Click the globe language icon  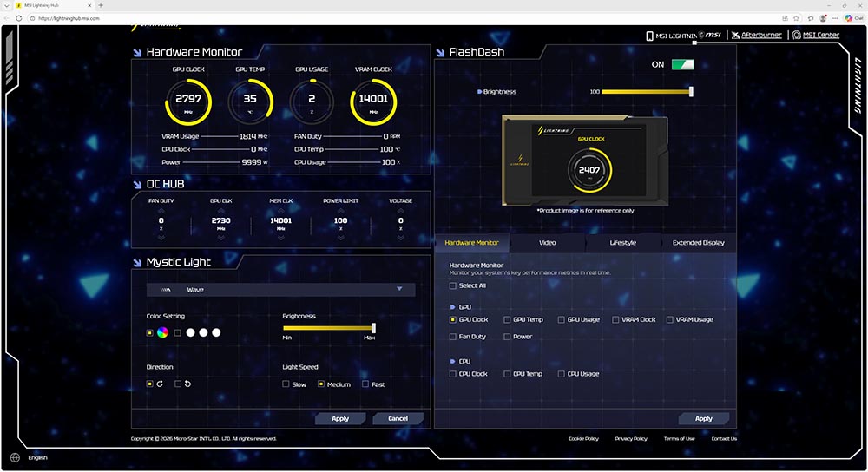coord(15,457)
